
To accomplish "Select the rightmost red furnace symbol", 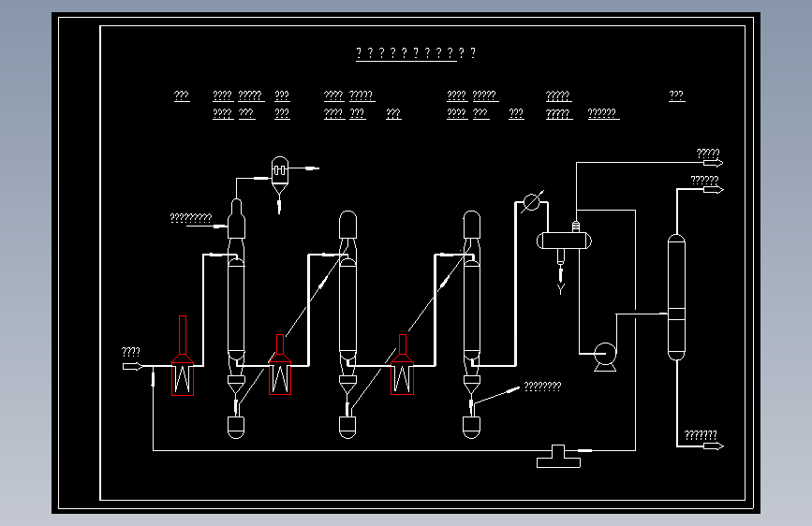I will (x=403, y=364).
